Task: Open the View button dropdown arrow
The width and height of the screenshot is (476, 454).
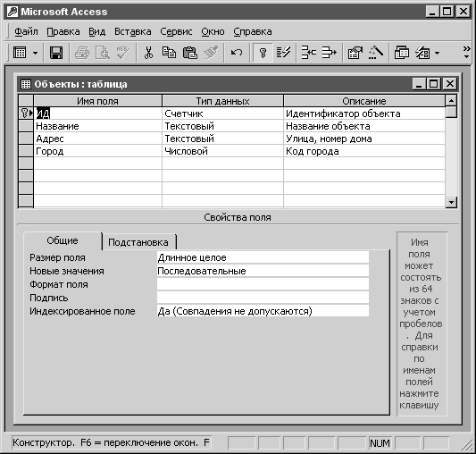Action: (35, 54)
